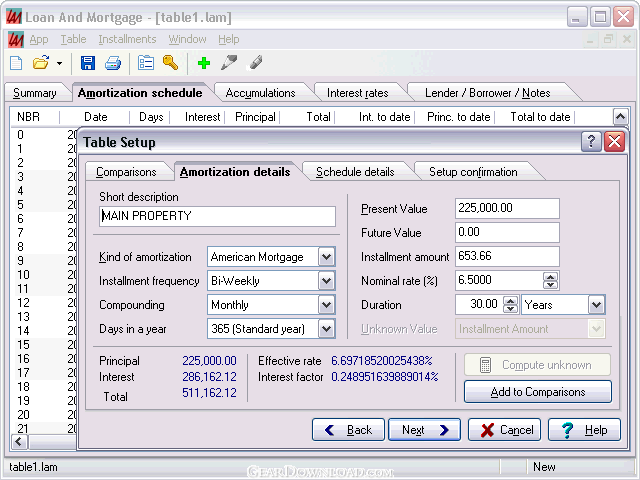Click the open folder toolbar icon
640x480 pixels.
click(41, 63)
